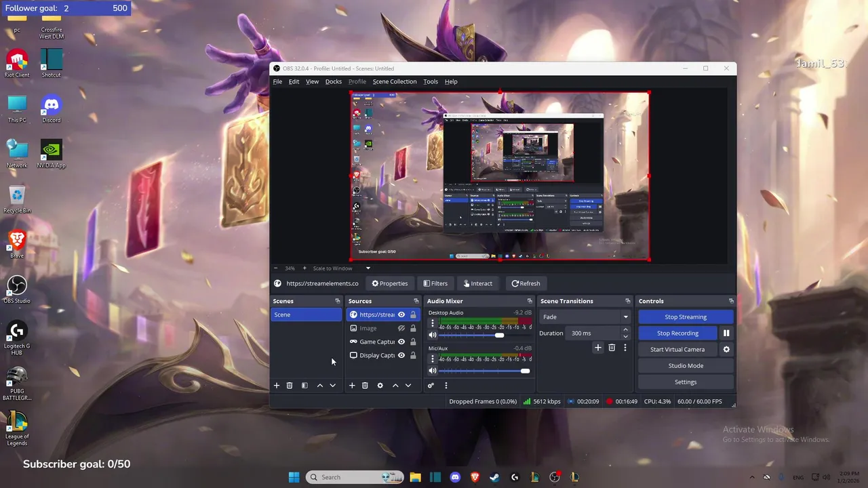Zoom in preview with plus icon
Screen dimensions: 868x488
pyautogui.click(x=304, y=268)
